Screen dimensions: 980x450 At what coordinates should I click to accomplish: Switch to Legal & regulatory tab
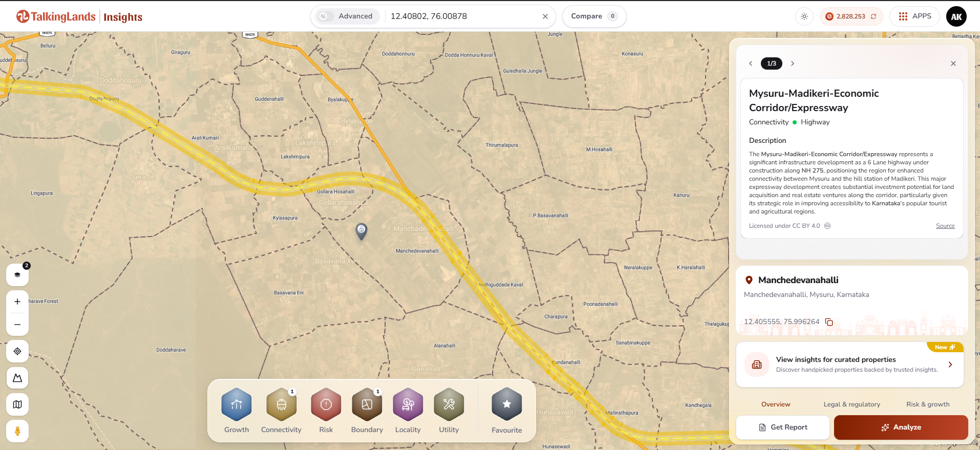[x=852, y=404]
